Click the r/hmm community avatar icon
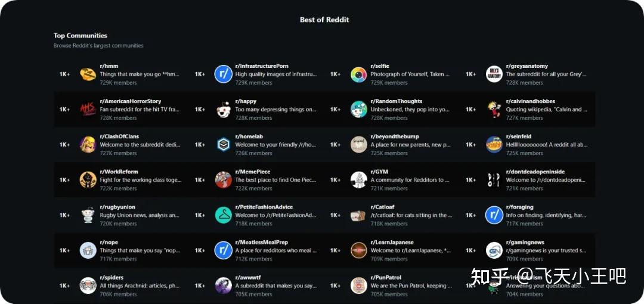The image size is (644, 304). pyautogui.click(x=88, y=75)
